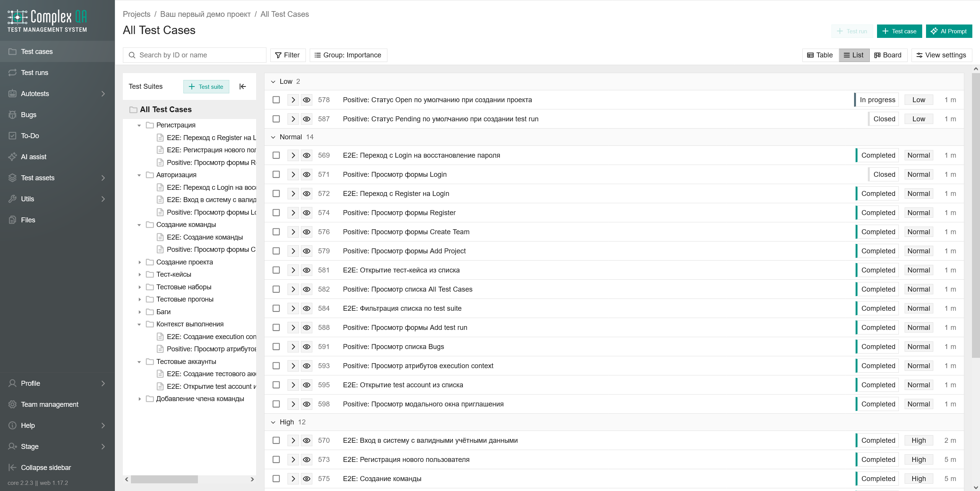Collapse the High importance group
Screen dimensions: 980x491
coord(273,422)
